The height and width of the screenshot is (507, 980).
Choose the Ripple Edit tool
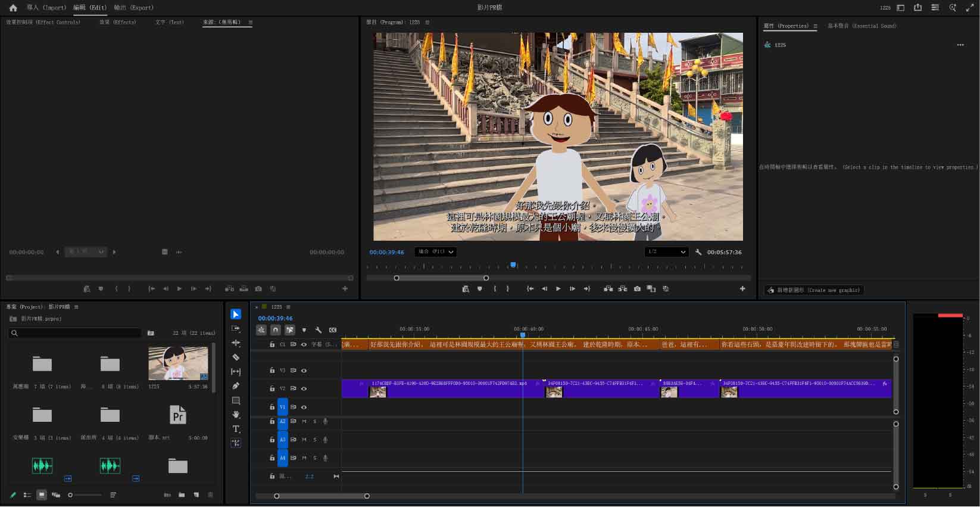click(x=236, y=343)
